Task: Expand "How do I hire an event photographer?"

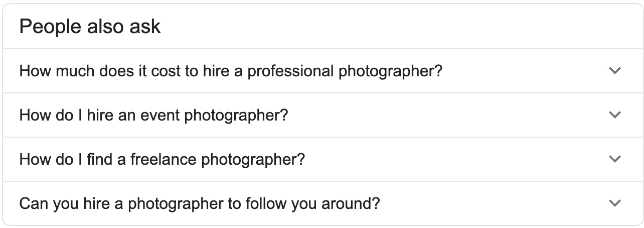Action: (x=153, y=115)
